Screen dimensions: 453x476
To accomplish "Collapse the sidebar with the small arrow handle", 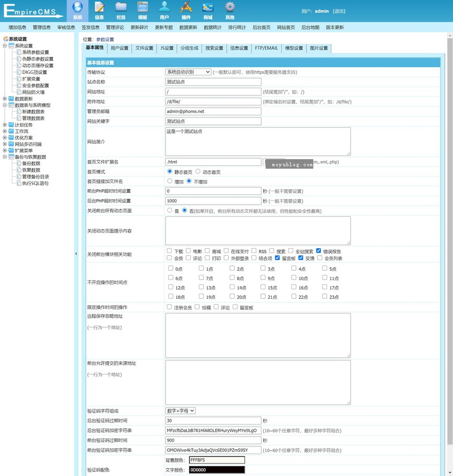I will (x=76, y=254).
